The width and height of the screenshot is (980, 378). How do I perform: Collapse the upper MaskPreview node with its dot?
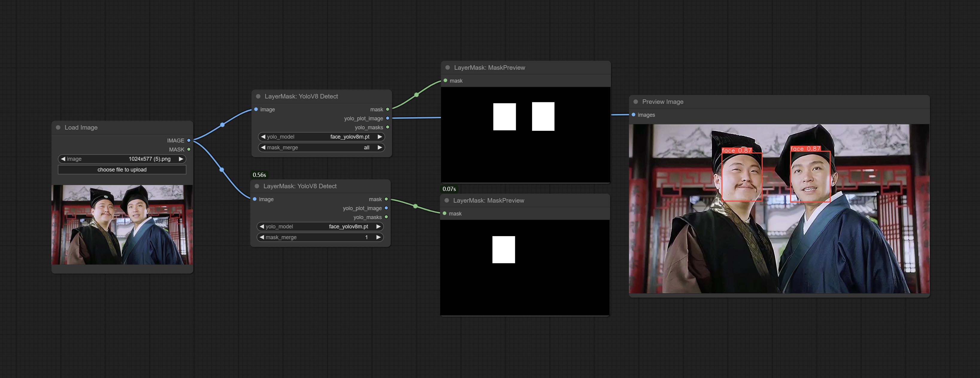(x=448, y=67)
